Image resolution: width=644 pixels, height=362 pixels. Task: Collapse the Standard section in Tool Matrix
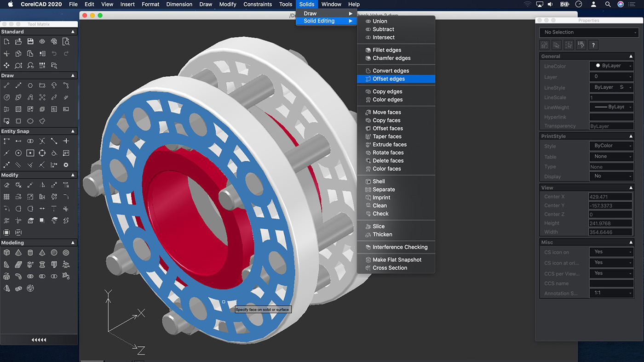[73, 32]
